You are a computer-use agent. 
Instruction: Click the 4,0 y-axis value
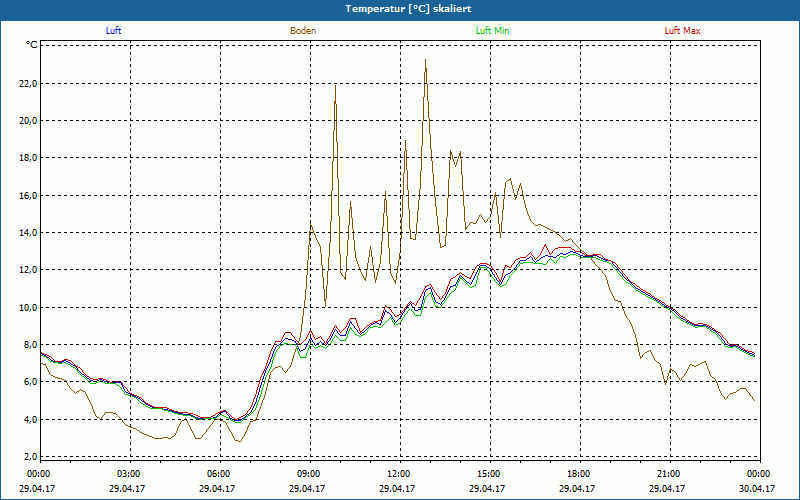point(31,419)
